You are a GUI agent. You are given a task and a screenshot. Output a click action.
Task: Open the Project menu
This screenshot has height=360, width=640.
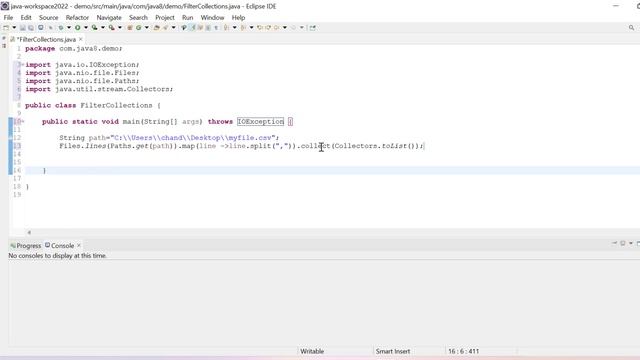click(165, 18)
